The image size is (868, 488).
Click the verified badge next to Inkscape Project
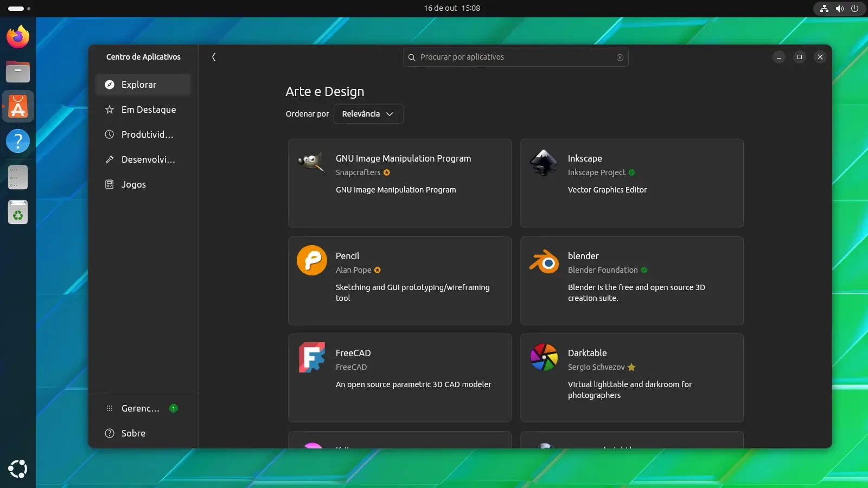click(x=631, y=172)
